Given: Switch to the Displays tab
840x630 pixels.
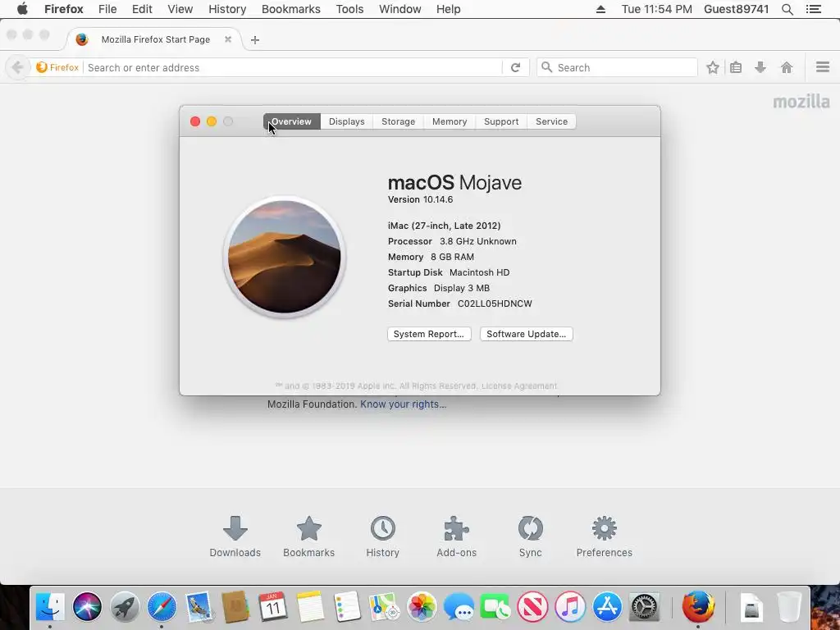Looking at the screenshot, I should 347,121.
